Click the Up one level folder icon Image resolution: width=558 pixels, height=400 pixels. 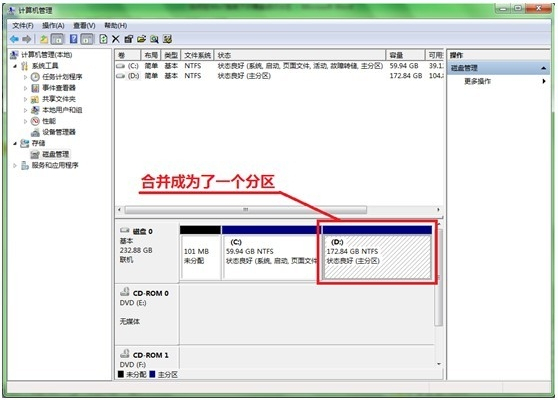[x=44, y=39]
